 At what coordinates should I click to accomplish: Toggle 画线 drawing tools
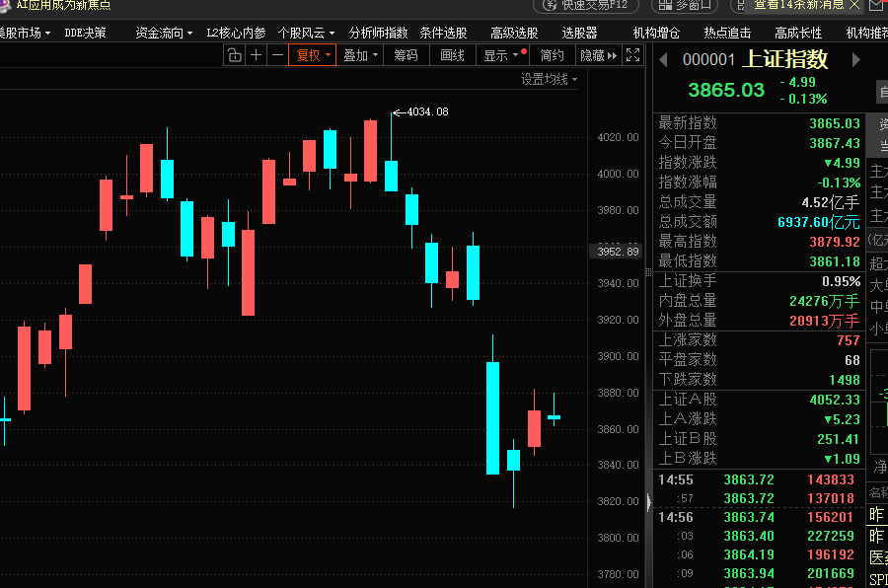pyautogui.click(x=452, y=55)
